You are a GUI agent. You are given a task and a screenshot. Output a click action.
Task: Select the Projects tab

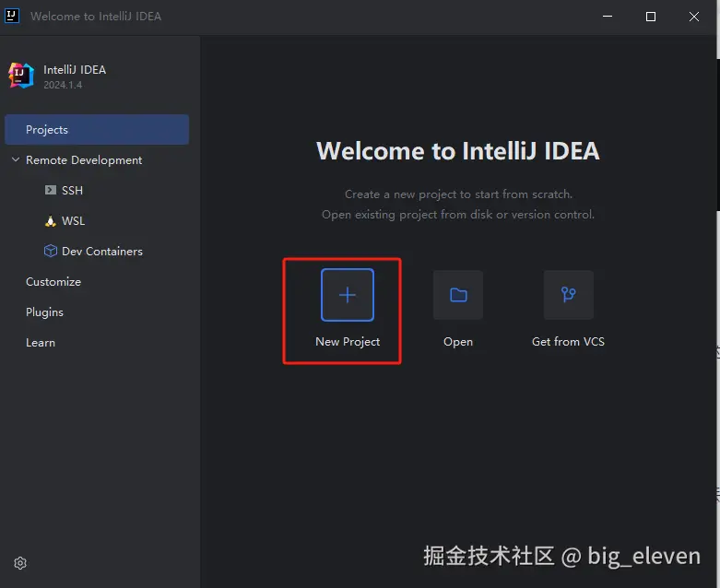97,129
